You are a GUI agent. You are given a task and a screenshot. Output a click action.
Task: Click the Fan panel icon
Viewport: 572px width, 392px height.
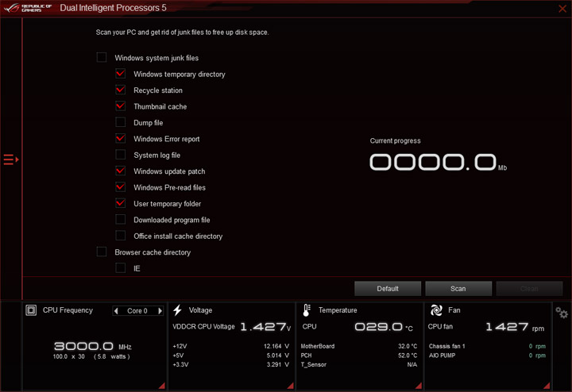coord(436,310)
